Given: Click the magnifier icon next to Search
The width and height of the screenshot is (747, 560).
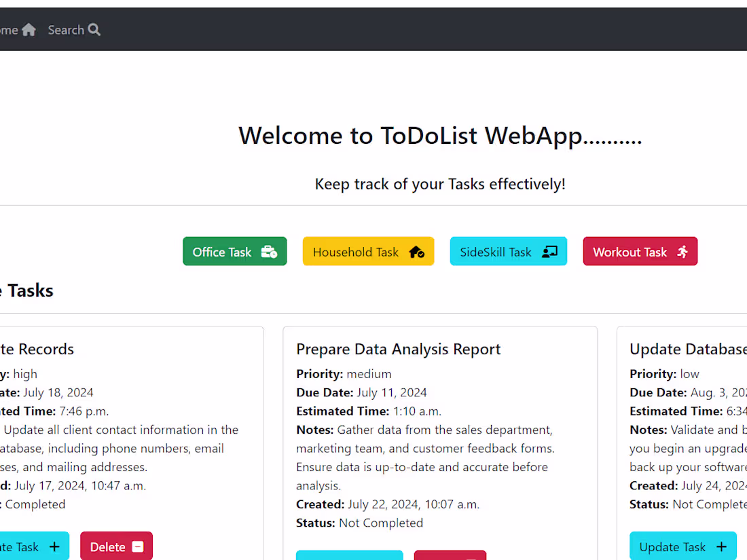Looking at the screenshot, I should coord(94,29).
